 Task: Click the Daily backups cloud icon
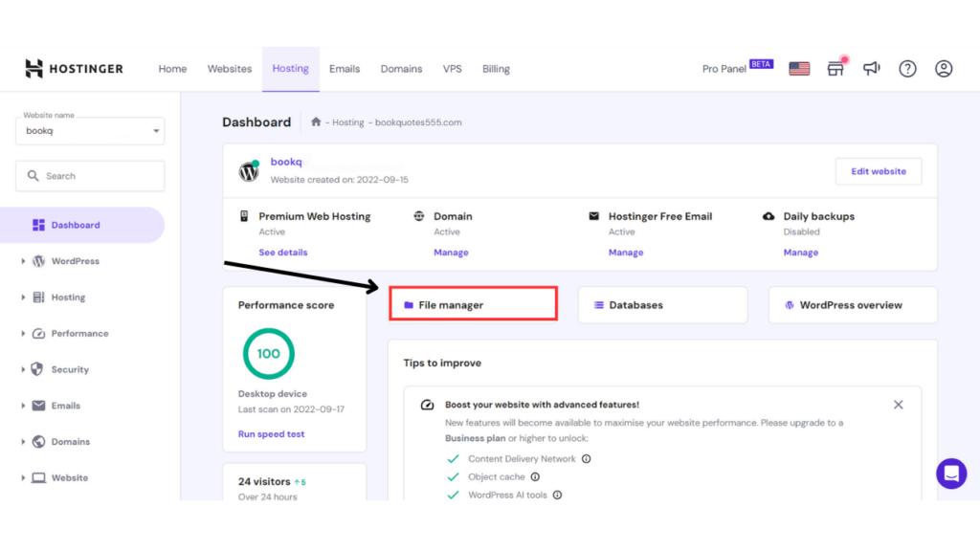point(768,216)
